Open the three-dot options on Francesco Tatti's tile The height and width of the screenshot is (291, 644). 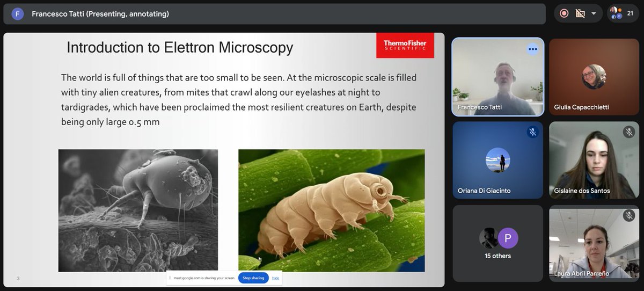coord(532,49)
